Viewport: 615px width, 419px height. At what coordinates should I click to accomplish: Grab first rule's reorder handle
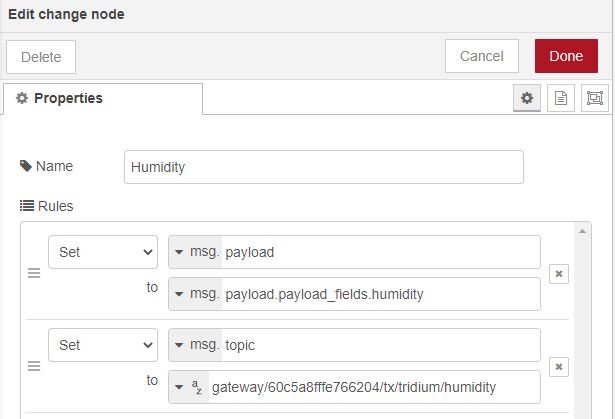34,273
